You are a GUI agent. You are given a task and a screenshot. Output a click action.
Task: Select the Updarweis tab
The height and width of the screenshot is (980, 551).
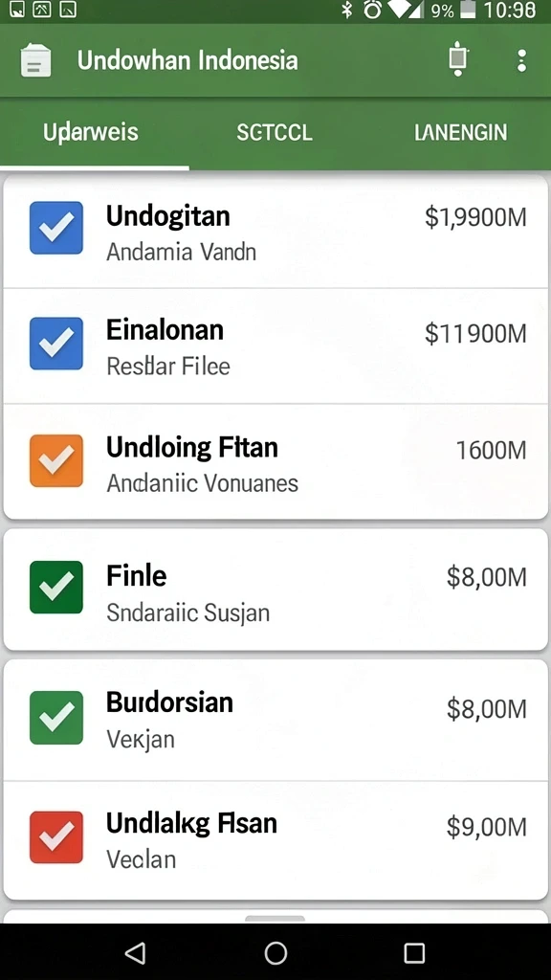click(x=91, y=132)
